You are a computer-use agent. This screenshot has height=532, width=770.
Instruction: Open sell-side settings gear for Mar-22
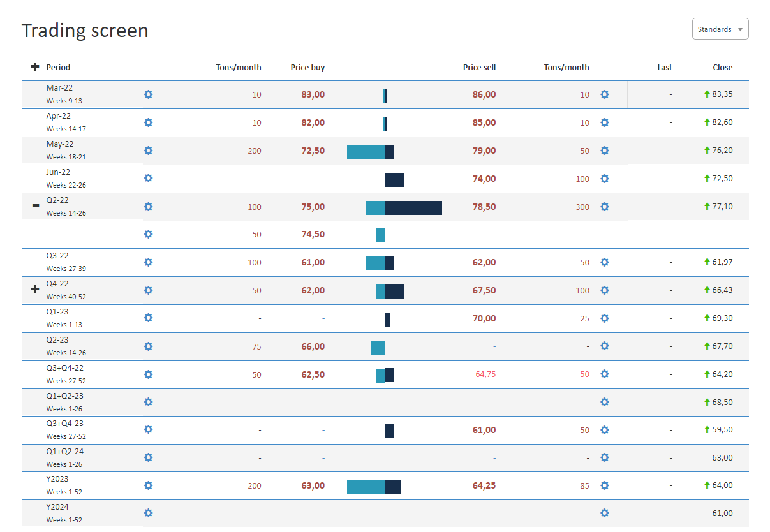click(x=605, y=94)
